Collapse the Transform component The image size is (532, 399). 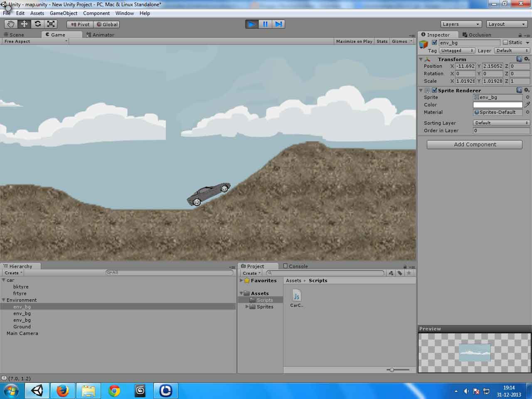(x=421, y=59)
